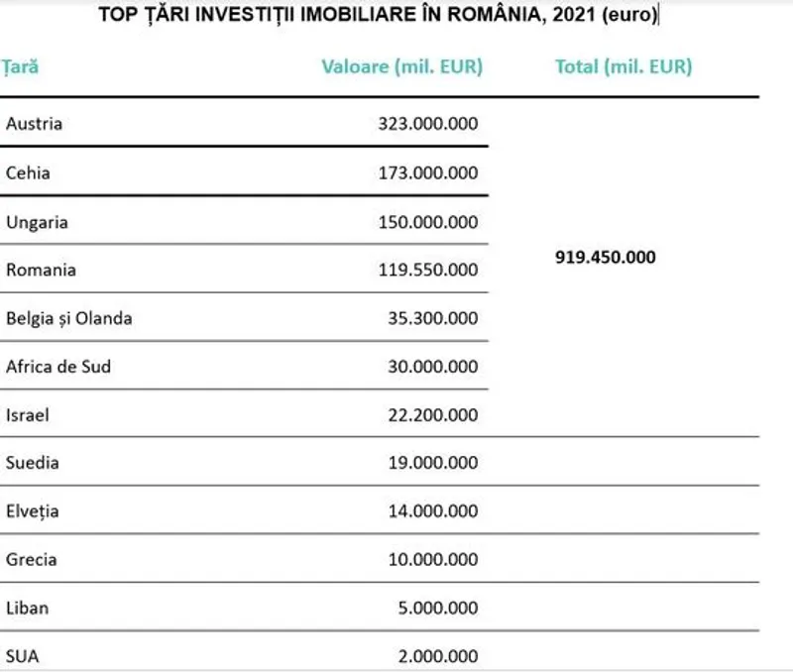
Task: Click the Ungaria country cell
Action: point(37,222)
